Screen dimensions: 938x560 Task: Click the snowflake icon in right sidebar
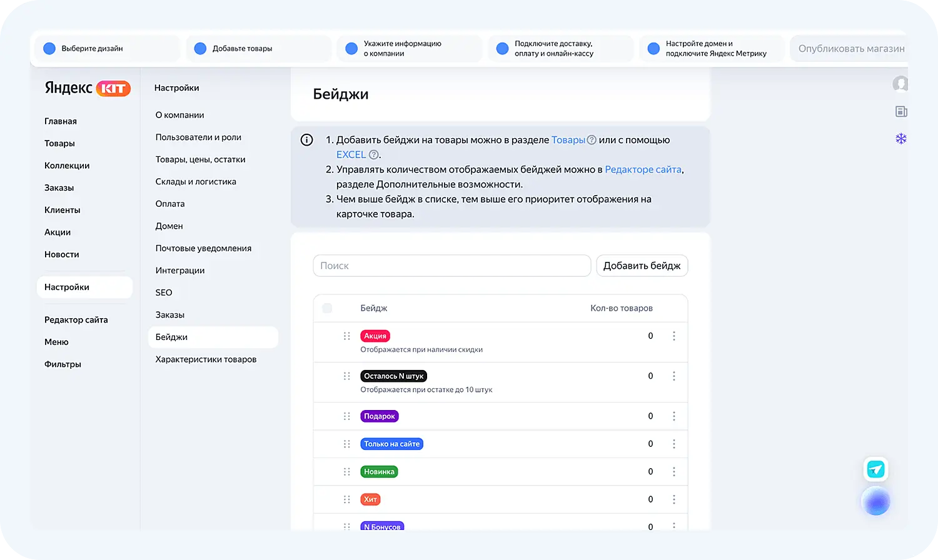(900, 139)
